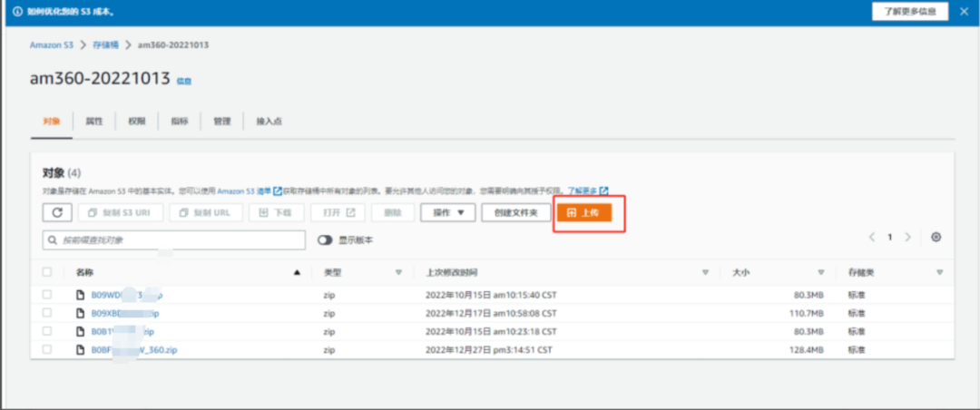
Task: Click file icon of B09WD zip row
Action: tap(80, 295)
